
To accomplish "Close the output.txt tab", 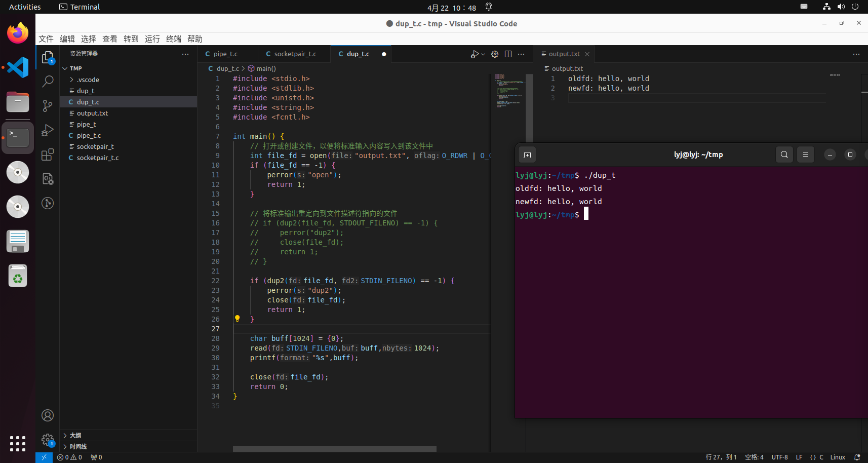I will click(587, 54).
